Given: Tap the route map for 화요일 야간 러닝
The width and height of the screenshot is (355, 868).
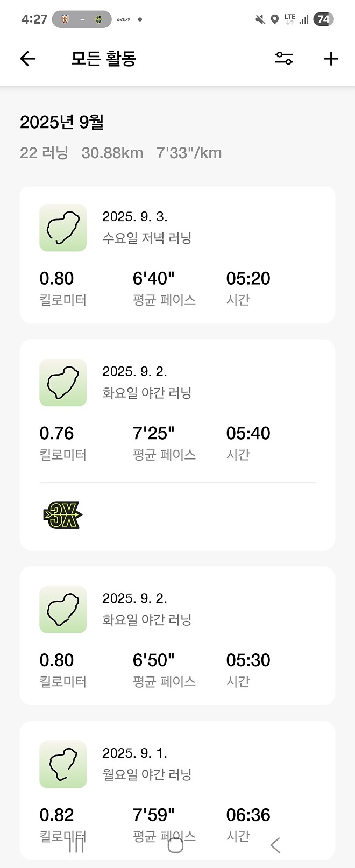Looking at the screenshot, I should 62,383.
